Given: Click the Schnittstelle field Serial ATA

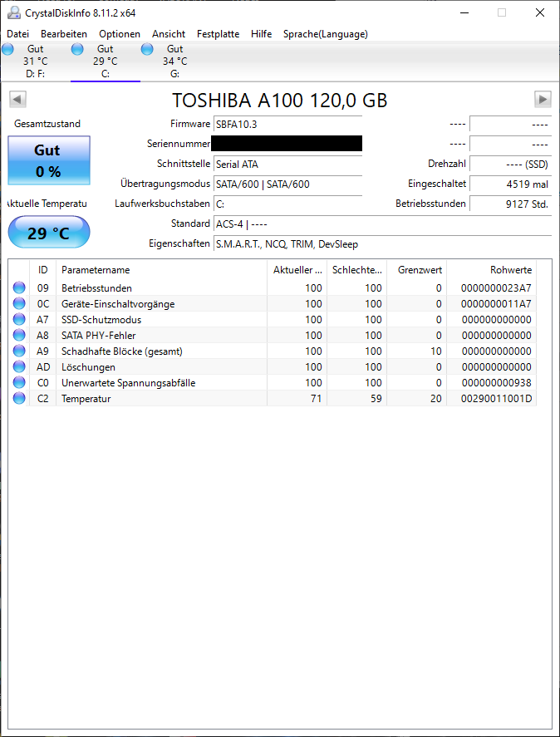Looking at the screenshot, I should tap(287, 165).
